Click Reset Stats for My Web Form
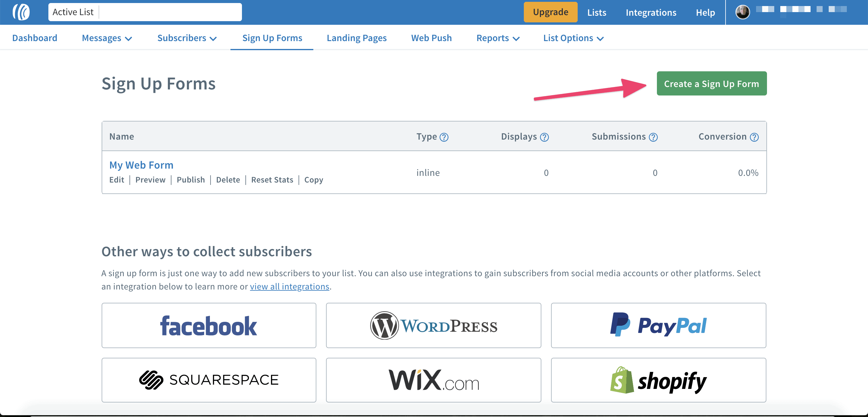This screenshot has width=868, height=417. click(272, 180)
